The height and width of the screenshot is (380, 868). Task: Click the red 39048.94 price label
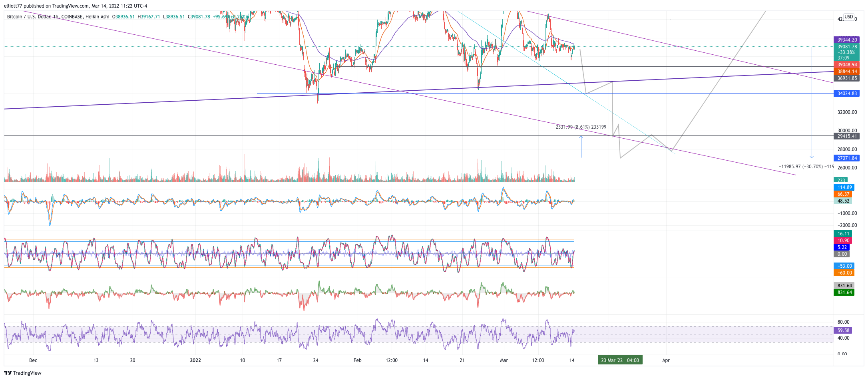[x=846, y=65]
